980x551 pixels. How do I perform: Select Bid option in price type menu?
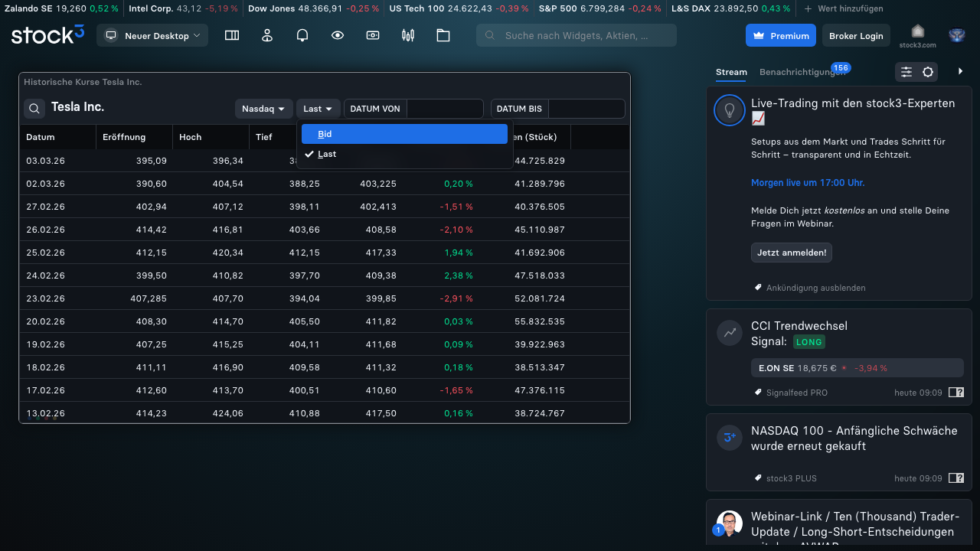(x=404, y=134)
